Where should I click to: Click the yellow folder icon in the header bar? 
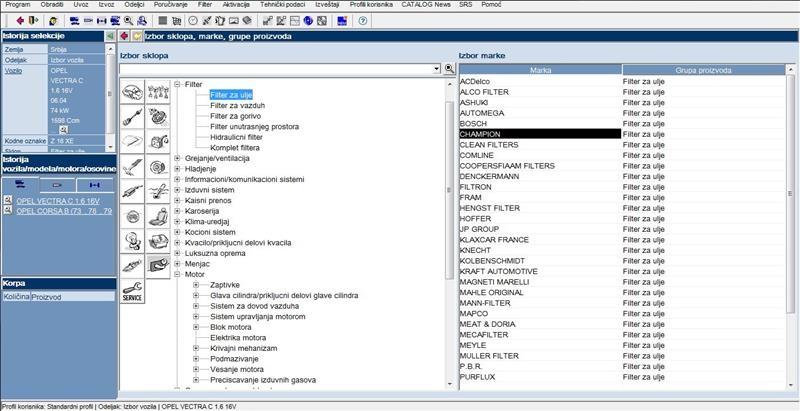[137, 36]
